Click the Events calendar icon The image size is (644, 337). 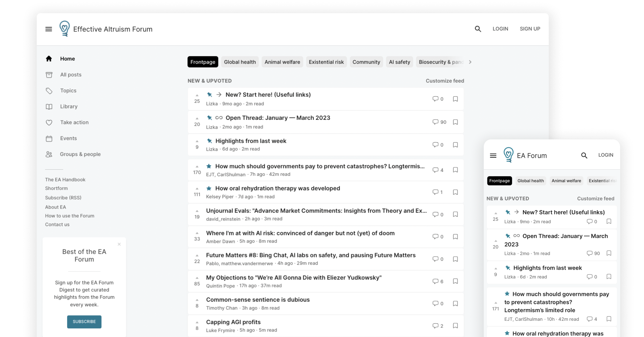49,138
